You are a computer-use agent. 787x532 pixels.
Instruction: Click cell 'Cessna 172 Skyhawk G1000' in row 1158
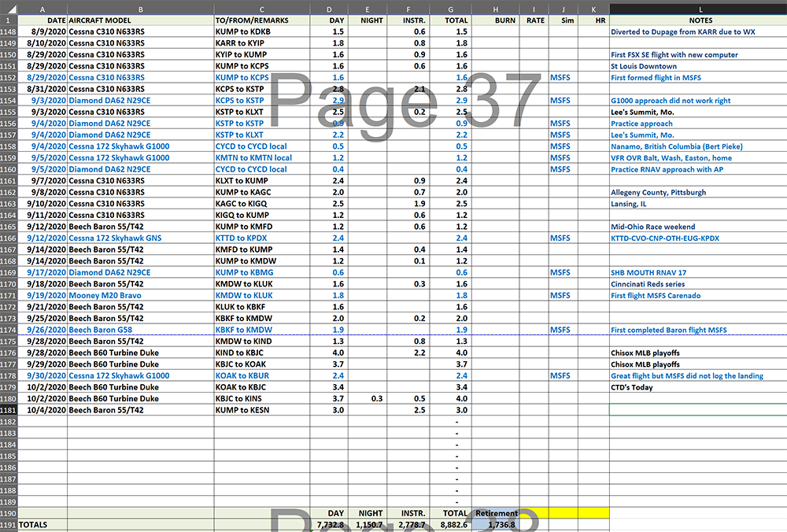(141, 146)
